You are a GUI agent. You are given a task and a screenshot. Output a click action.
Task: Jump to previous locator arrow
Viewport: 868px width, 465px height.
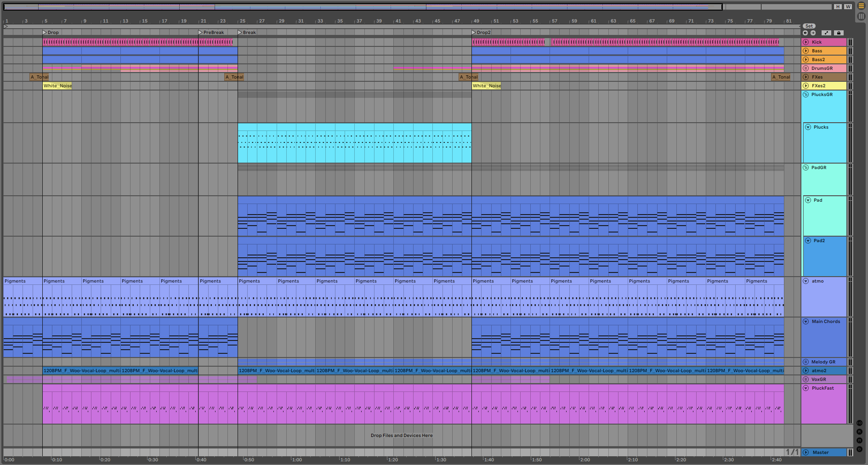tap(806, 33)
